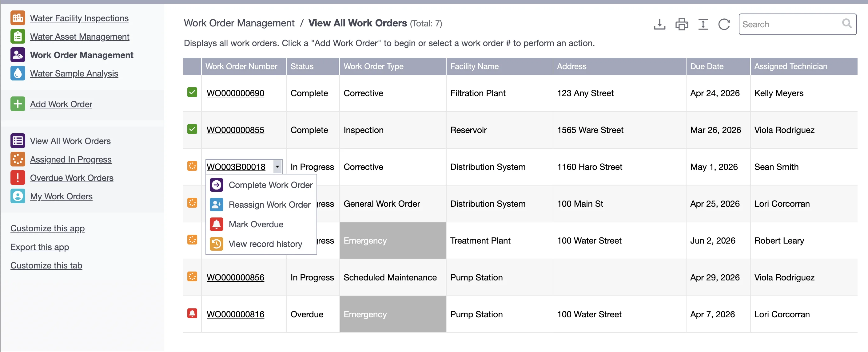868x352 pixels.
Task: Choose Reassign Work Order from the menu
Action: click(x=269, y=204)
